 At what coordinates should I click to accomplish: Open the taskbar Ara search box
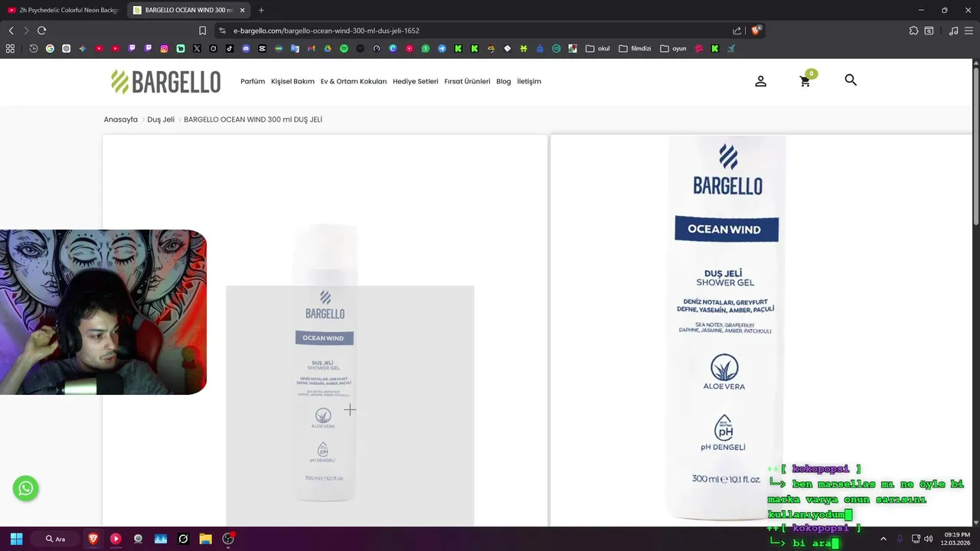[56, 539]
